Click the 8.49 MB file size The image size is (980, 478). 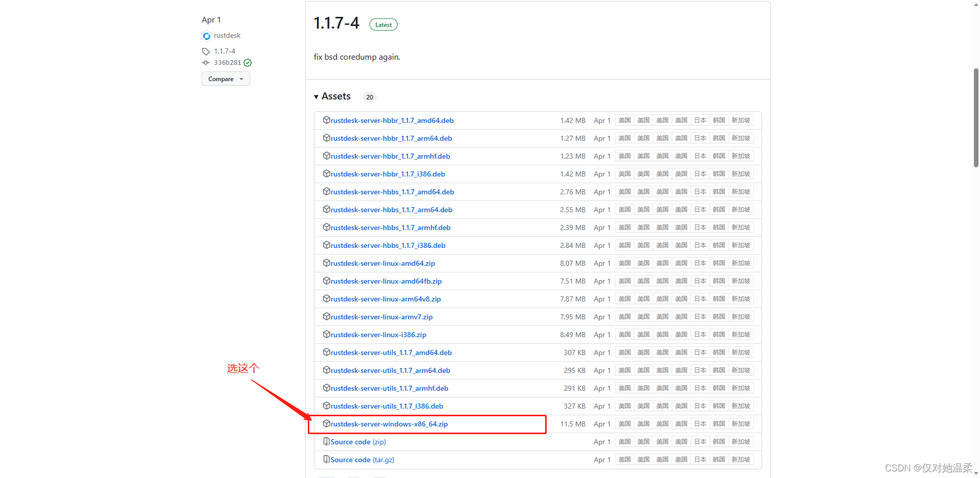573,335
